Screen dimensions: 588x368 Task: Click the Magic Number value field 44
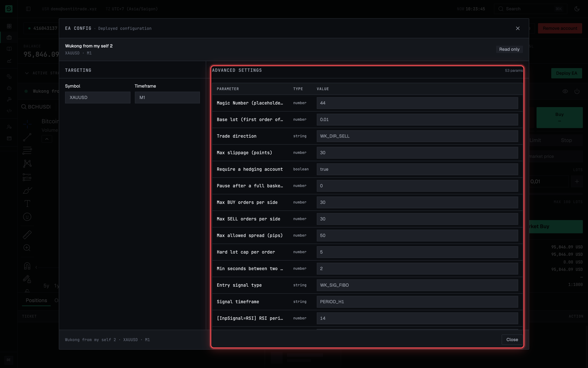pos(417,103)
